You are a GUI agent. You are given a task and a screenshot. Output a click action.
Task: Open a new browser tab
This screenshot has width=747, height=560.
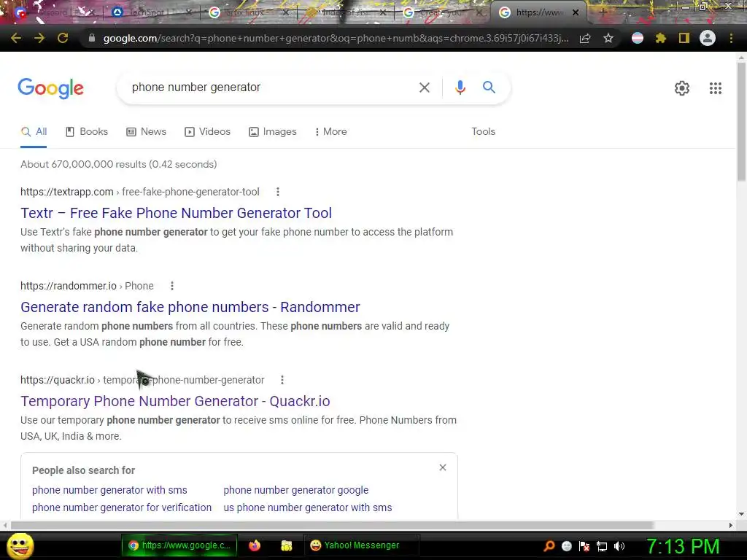coord(603,12)
